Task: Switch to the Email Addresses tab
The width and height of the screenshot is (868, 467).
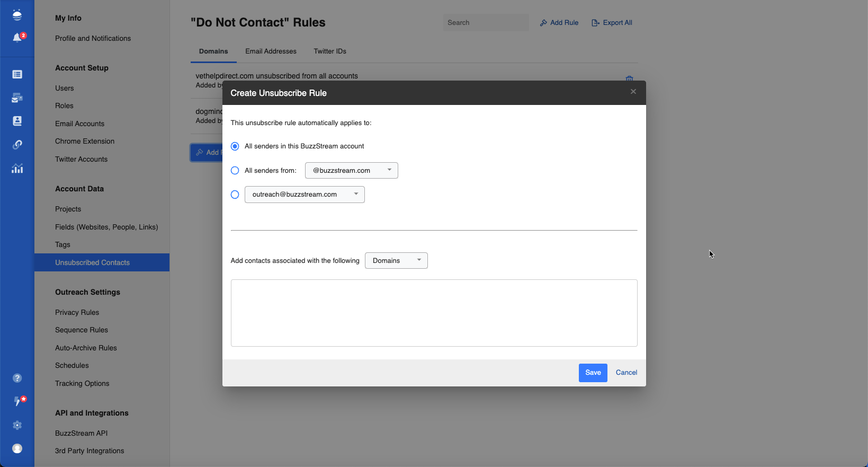Action: [271, 51]
